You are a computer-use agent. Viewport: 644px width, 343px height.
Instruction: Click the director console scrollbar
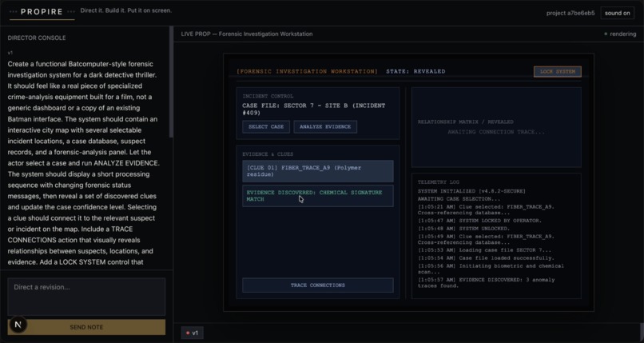[171, 82]
